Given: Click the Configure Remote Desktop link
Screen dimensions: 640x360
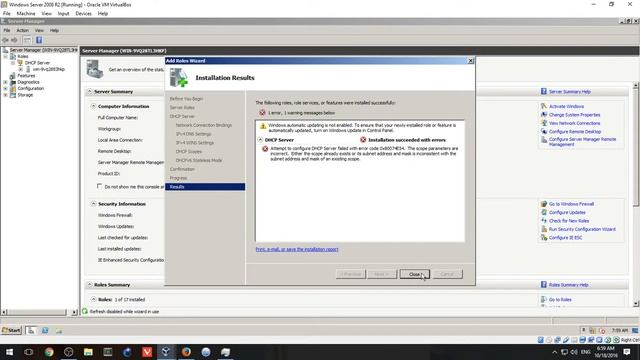Looking at the screenshot, I should click(x=575, y=131).
